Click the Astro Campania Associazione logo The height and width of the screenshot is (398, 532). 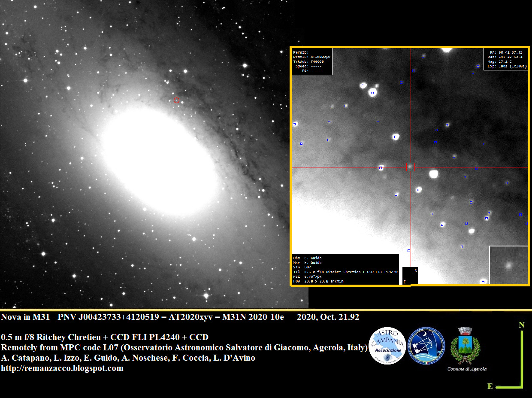(387, 346)
